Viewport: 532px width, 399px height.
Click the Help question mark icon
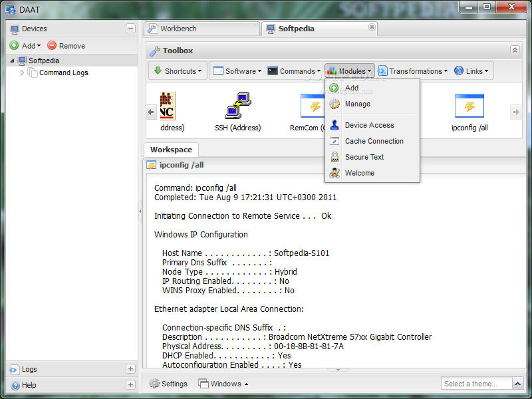click(15, 386)
